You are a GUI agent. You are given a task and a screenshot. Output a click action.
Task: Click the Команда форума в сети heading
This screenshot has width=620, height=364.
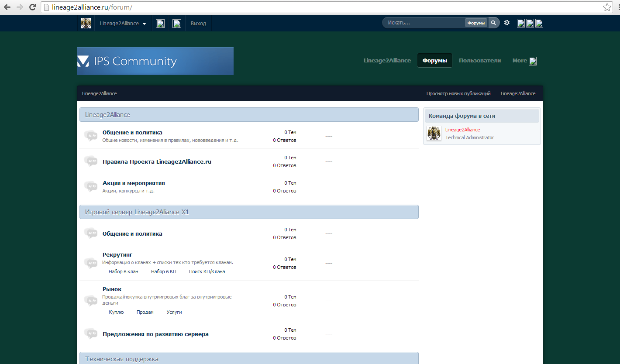462,116
